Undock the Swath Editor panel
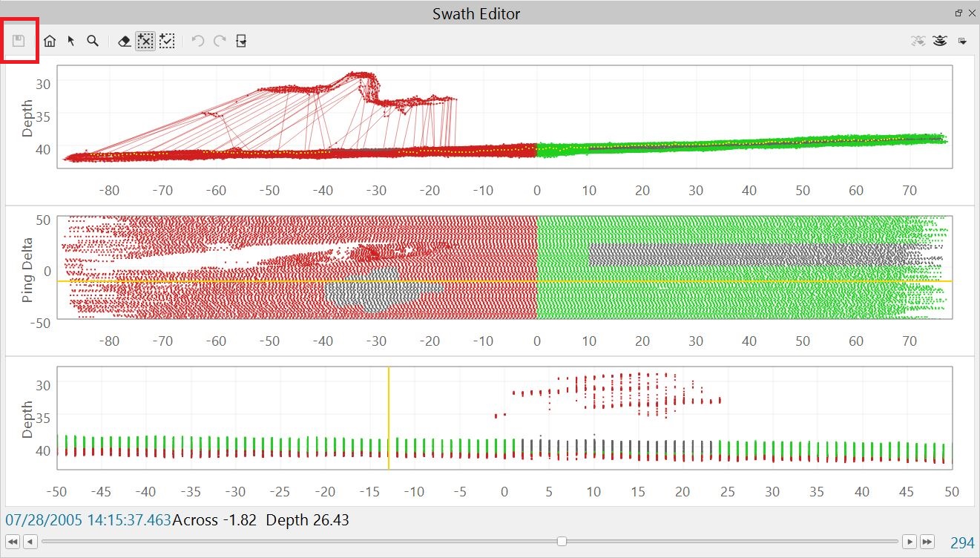The height and width of the screenshot is (558, 980). (x=958, y=13)
